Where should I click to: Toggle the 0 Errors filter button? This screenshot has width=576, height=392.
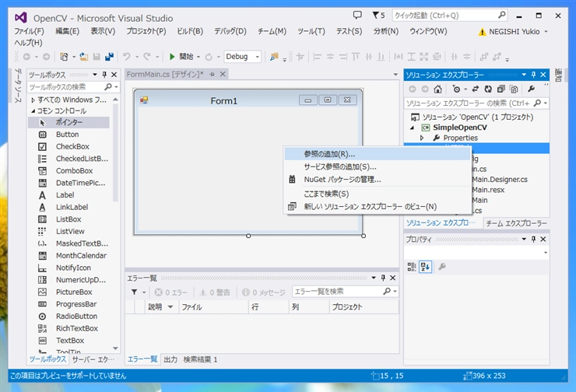tap(171, 292)
